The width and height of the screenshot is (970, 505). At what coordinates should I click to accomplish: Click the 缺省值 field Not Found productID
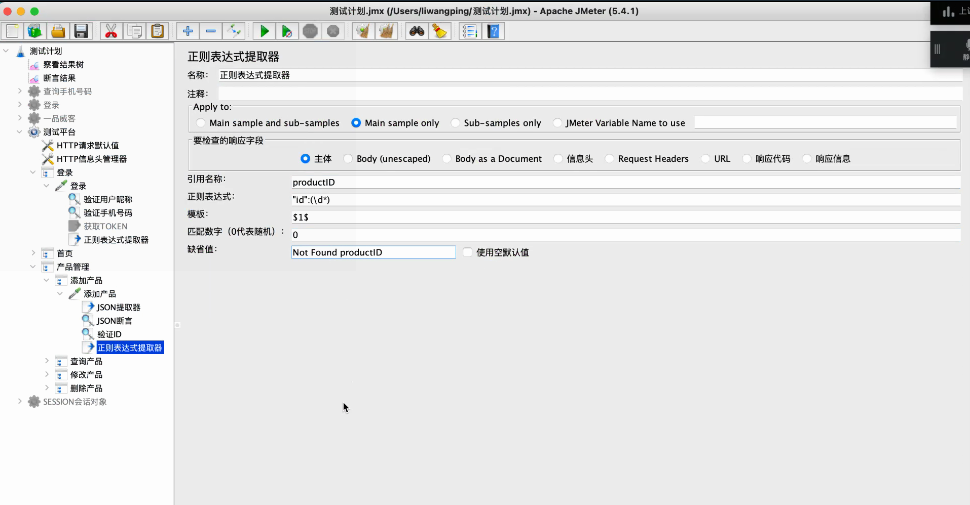(373, 252)
